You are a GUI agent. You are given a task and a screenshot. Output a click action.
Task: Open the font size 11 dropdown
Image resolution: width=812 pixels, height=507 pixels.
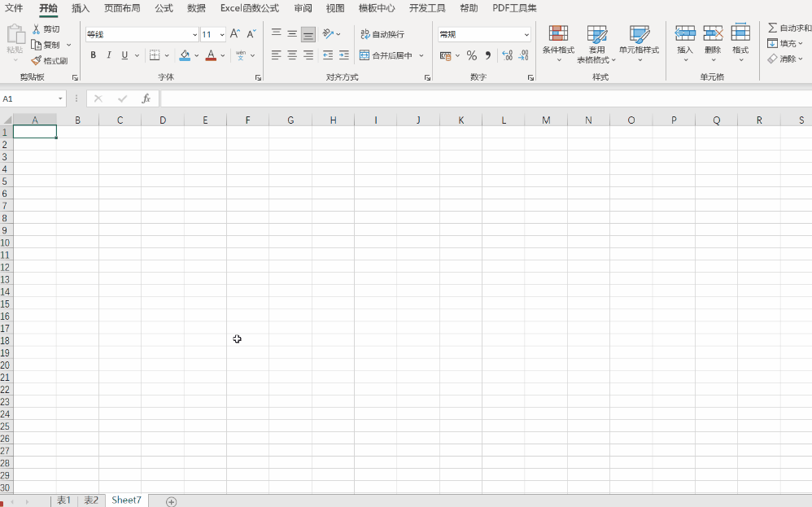click(x=222, y=35)
